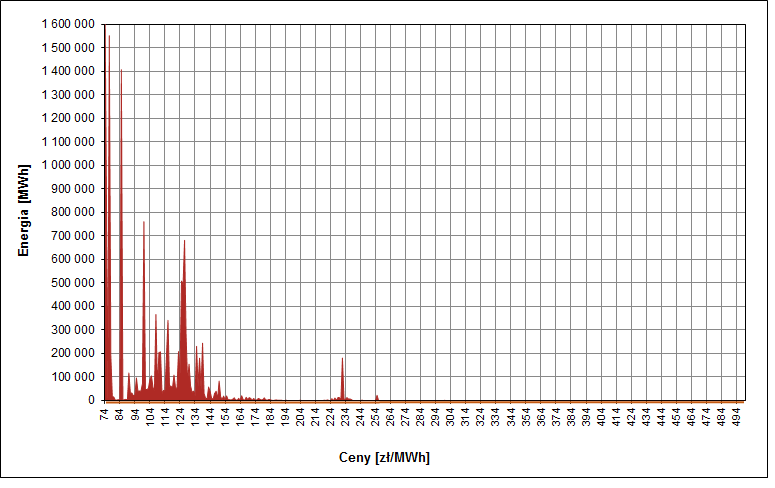Click the y-axis label "500 000"

pos(73,283)
